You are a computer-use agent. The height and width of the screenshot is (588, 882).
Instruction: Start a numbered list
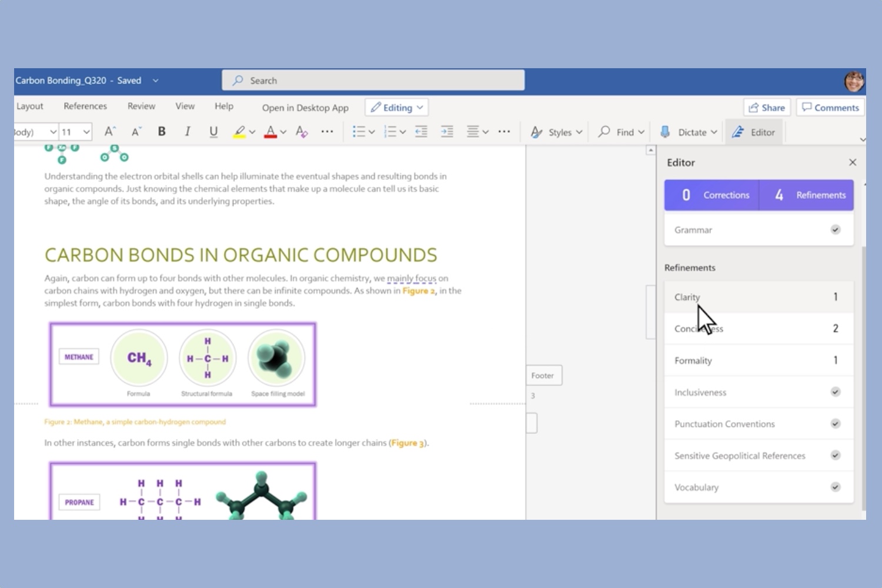(390, 131)
